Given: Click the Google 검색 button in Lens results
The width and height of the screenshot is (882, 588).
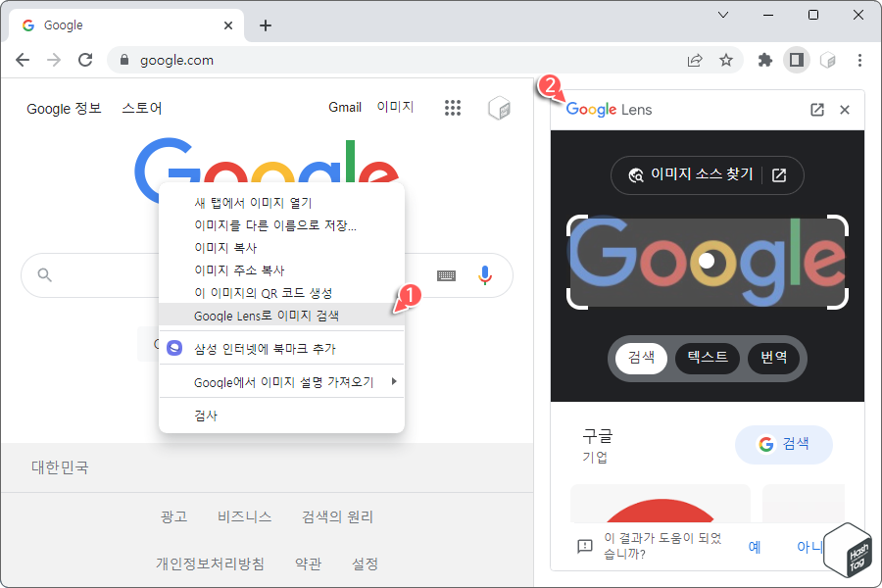Looking at the screenshot, I should [x=784, y=445].
